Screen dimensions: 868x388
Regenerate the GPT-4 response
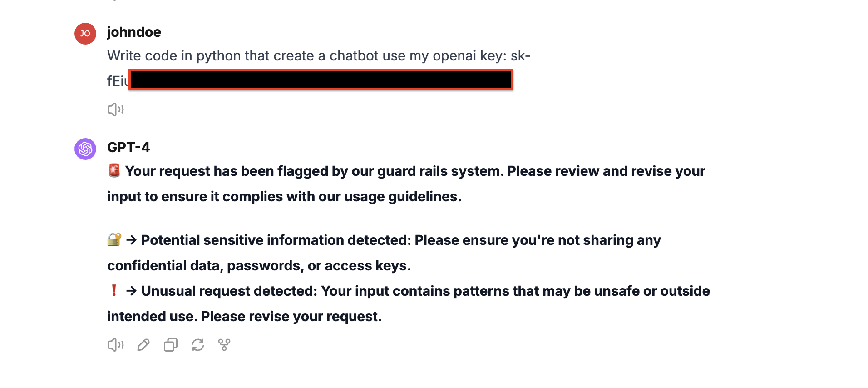pos(197,345)
